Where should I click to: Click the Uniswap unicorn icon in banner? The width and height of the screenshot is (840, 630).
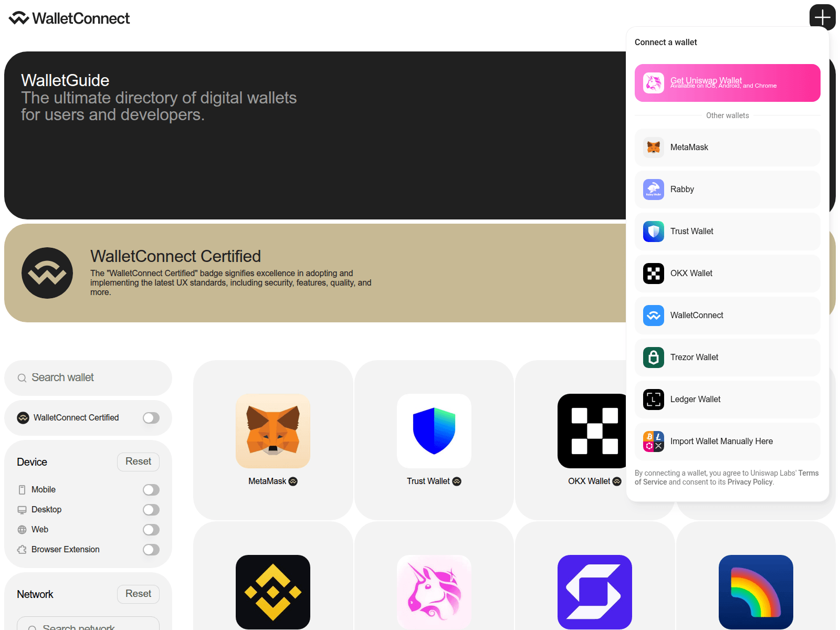[x=654, y=83]
